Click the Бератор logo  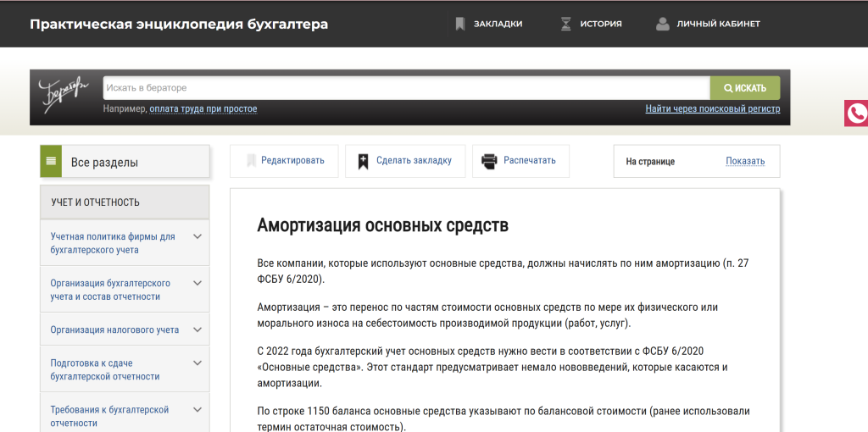point(64,95)
